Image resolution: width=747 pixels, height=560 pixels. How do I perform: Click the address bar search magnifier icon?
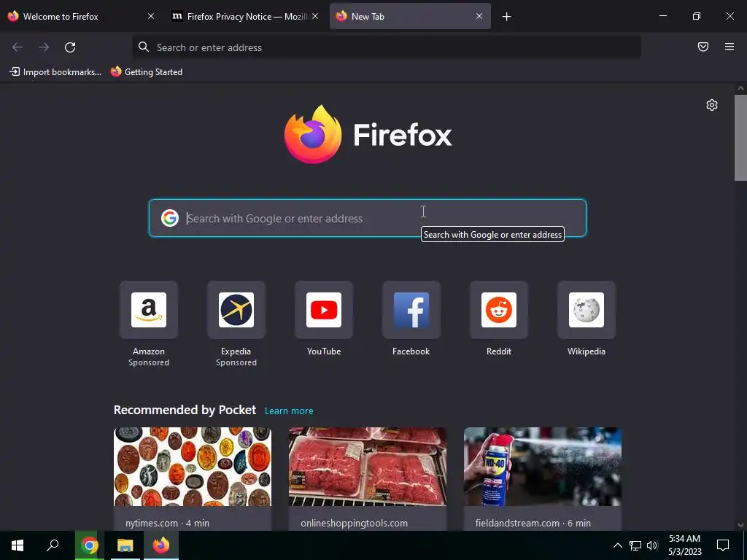pos(144,47)
